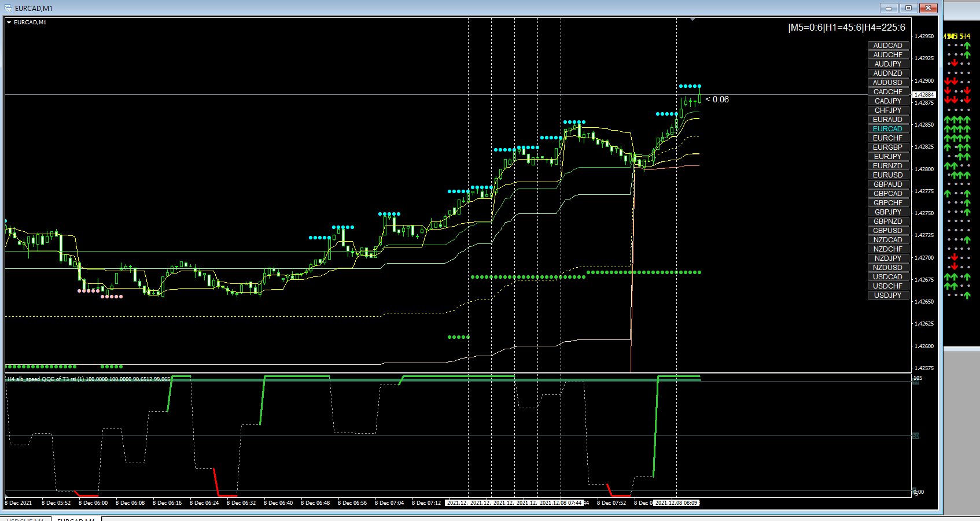Click the 105 level on the indicator scale
980x521 pixels.
(918, 378)
